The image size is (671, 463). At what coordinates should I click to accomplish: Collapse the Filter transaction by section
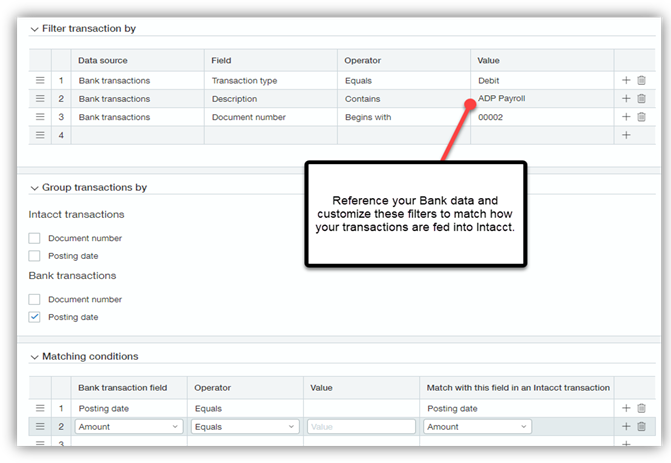pyautogui.click(x=34, y=29)
